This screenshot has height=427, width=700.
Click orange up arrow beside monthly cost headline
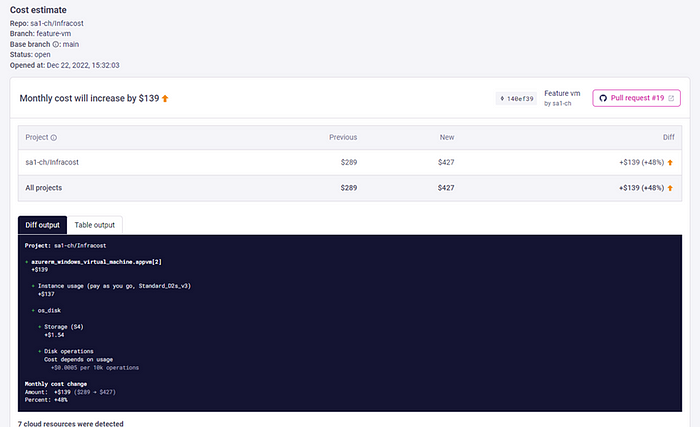165,98
